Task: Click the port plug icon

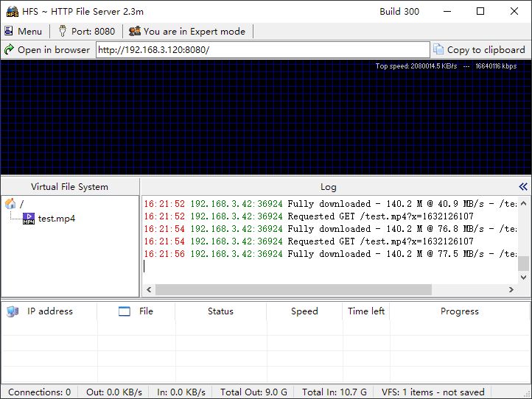Action: click(x=63, y=31)
